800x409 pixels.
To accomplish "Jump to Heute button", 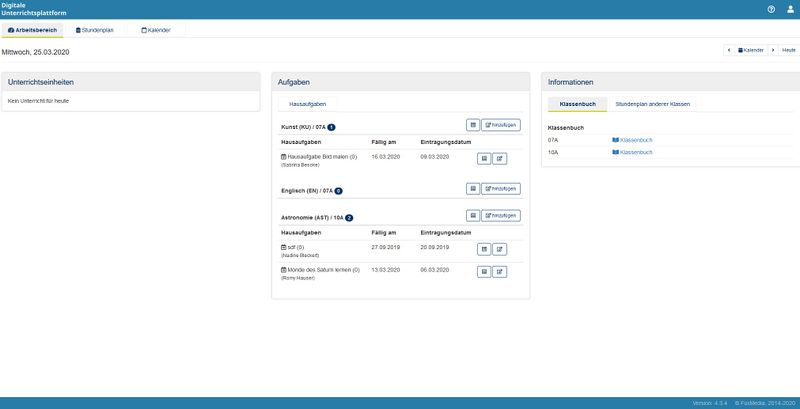I will 789,50.
